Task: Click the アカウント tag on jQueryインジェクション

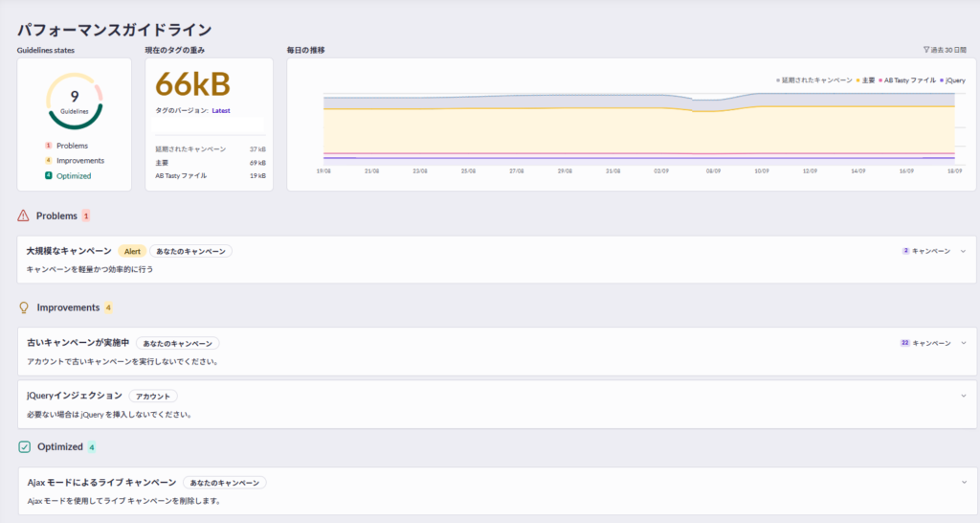Action: coord(153,396)
